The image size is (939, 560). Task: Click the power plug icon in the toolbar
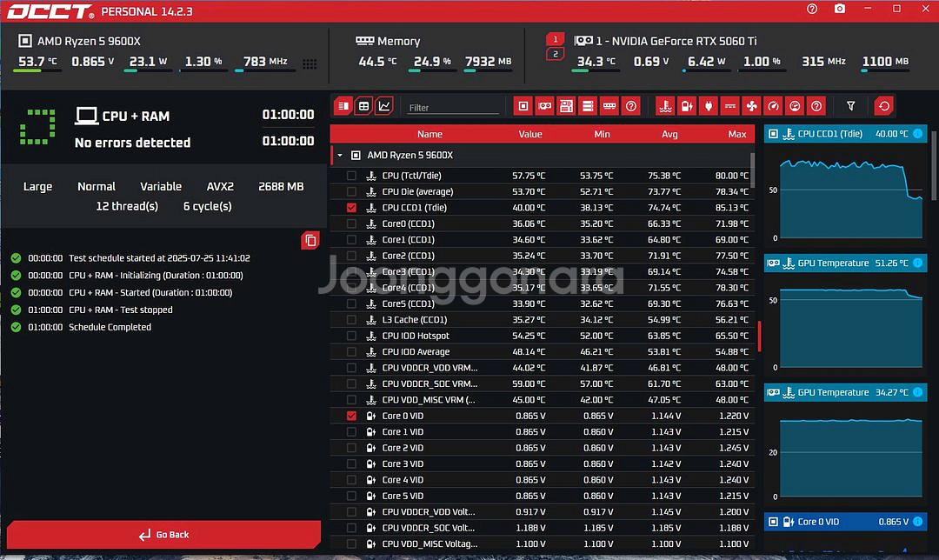709,105
